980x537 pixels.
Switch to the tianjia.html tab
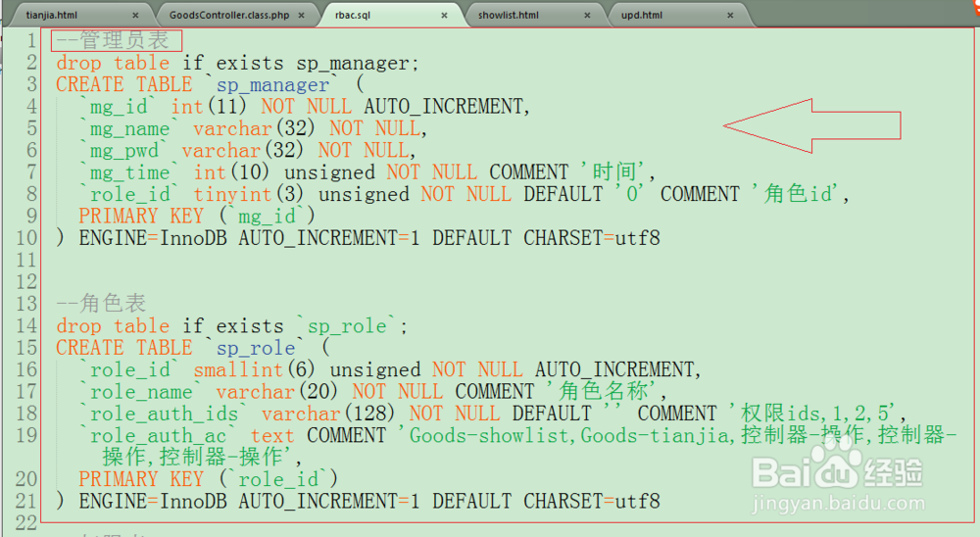(x=51, y=15)
